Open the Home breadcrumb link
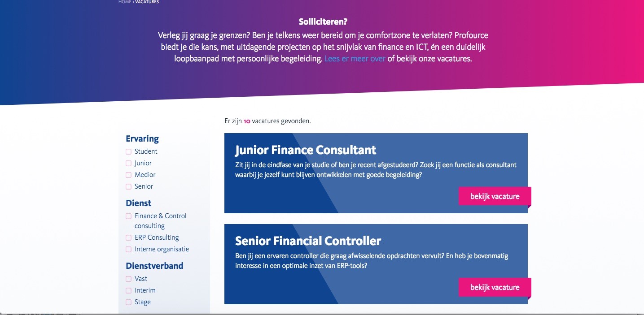 tap(125, 2)
